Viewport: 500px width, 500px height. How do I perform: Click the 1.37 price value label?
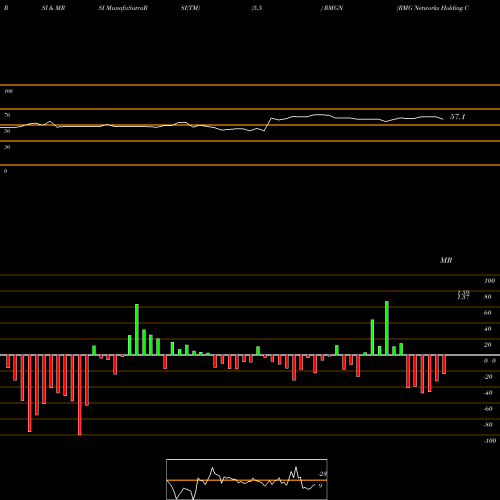463,297
